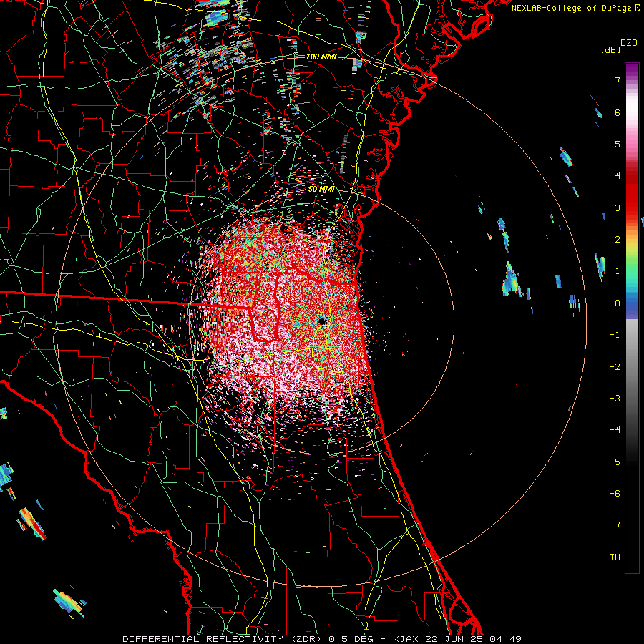This screenshot has width=644, height=644.
Task: Select the 2 value on the dB scale
Action: pos(618,240)
